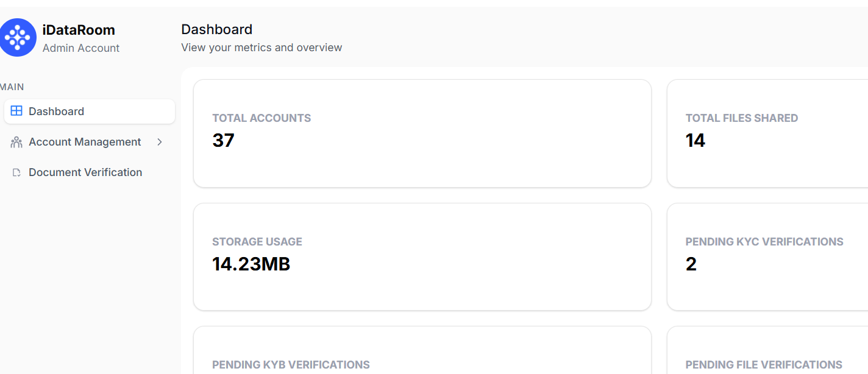Click the iDataRoom brand name
This screenshot has height=374, width=868.
tap(79, 30)
